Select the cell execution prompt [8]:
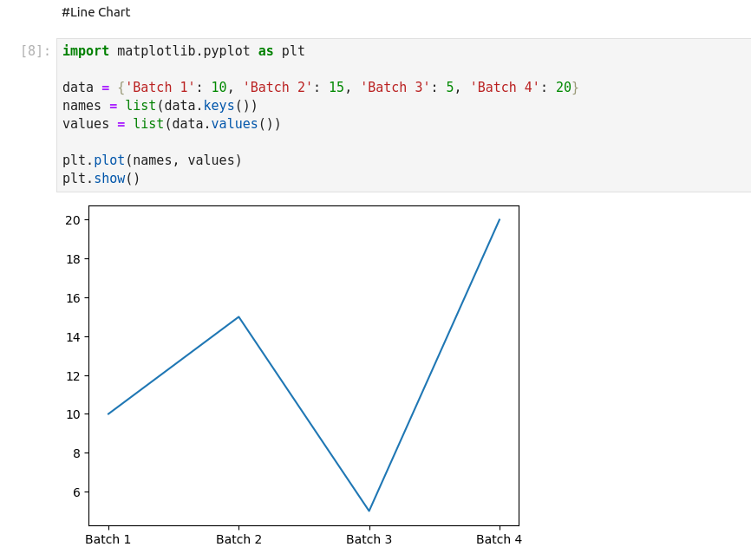Image resolution: width=751 pixels, height=560 pixels. click(36, 51)
